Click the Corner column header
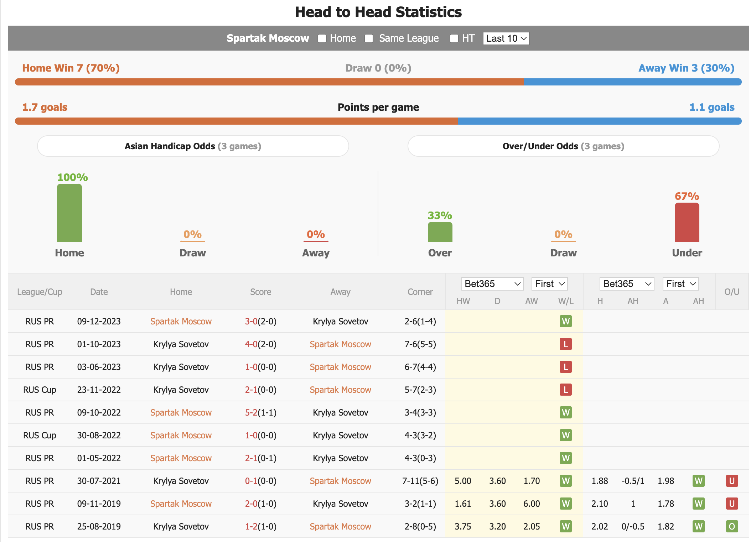The height and width of the screenshot is (542, 756). tap(420, 292)
